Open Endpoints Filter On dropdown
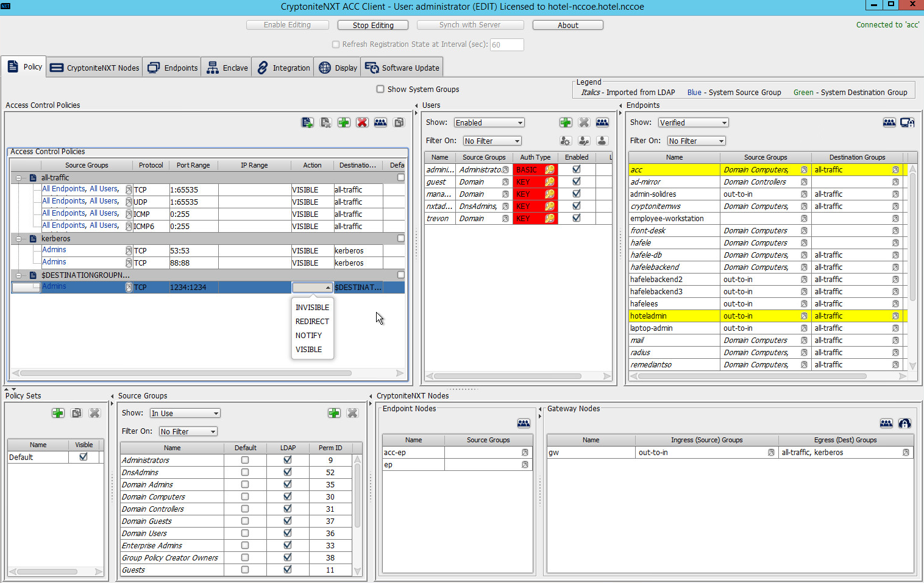924x583 pixels. (696, 141)
